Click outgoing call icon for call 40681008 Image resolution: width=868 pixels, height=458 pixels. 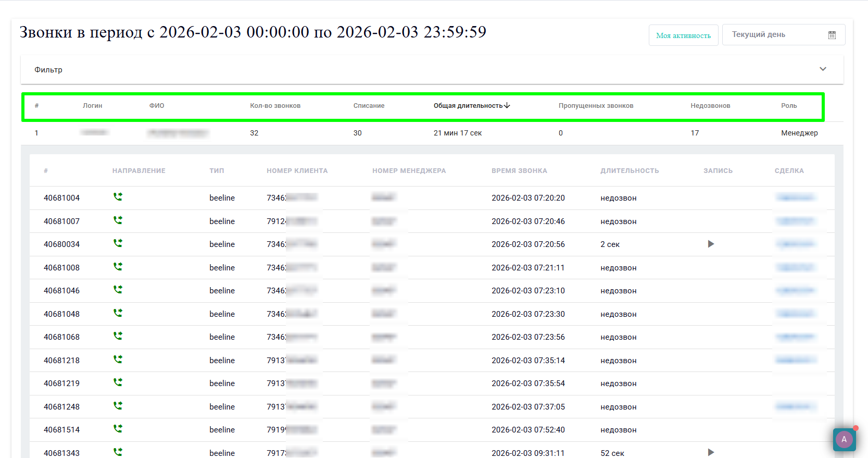tap(118, 267)
